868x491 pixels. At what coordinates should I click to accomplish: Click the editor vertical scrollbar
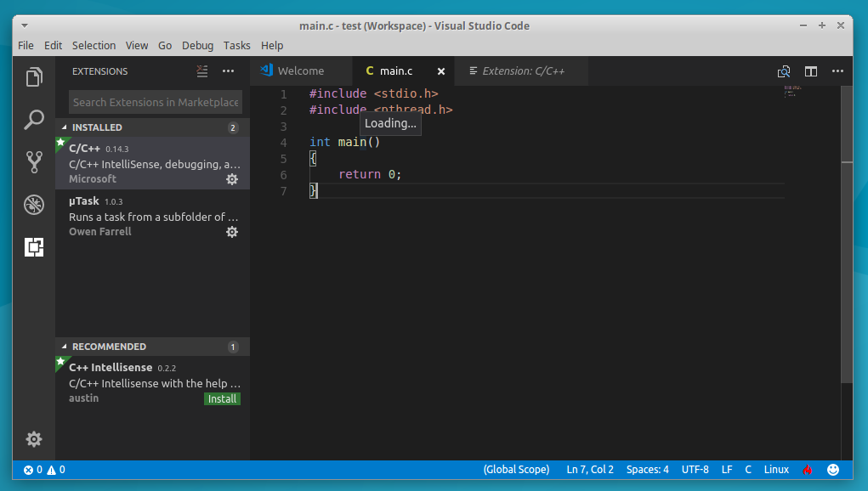(847, 234)
